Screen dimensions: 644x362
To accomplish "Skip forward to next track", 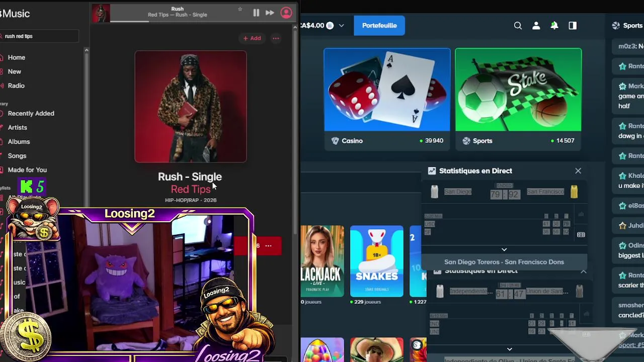I will pos(270,13).
